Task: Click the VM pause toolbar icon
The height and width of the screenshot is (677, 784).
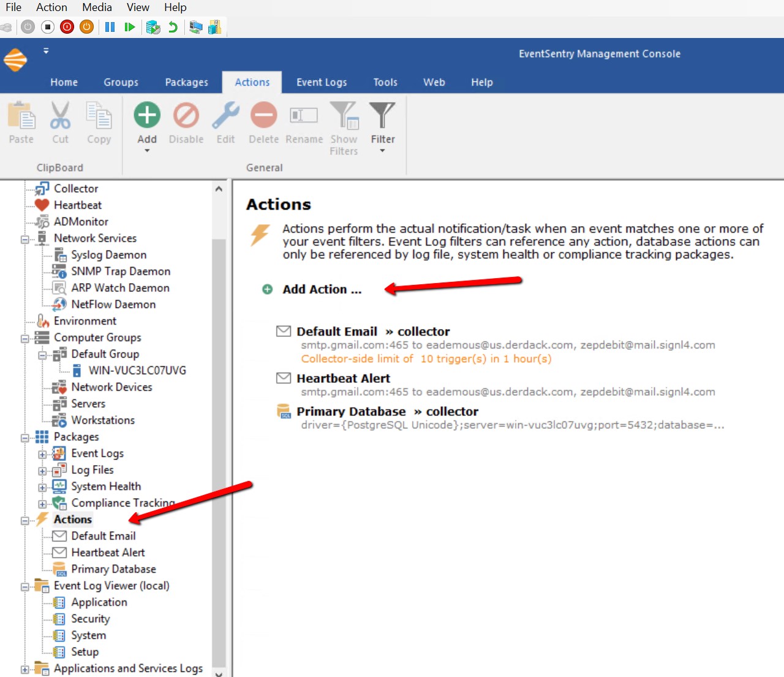Action: [x=110, y=27]
